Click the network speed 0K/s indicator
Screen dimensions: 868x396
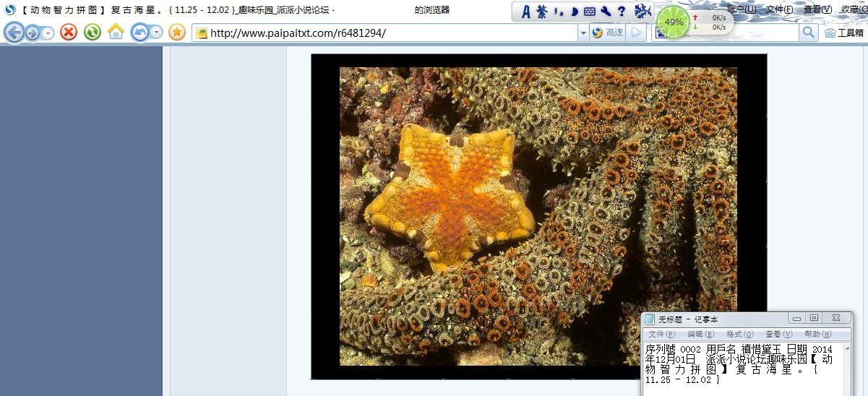[x=711, y=22]
